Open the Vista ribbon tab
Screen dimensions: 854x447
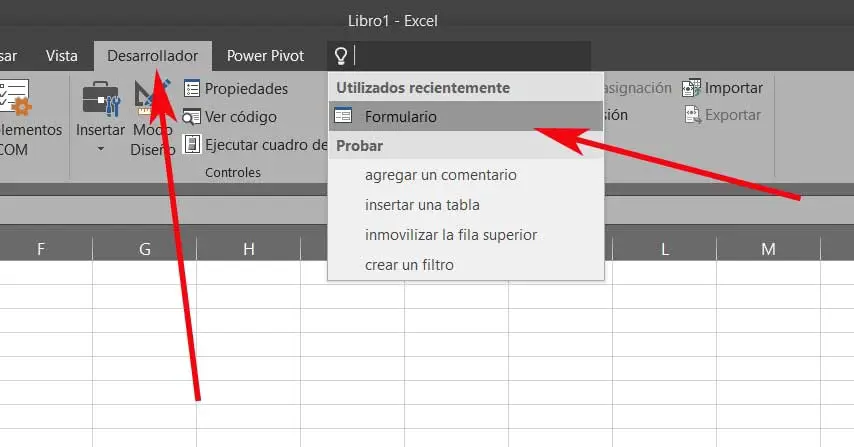(x=62, y=56)
